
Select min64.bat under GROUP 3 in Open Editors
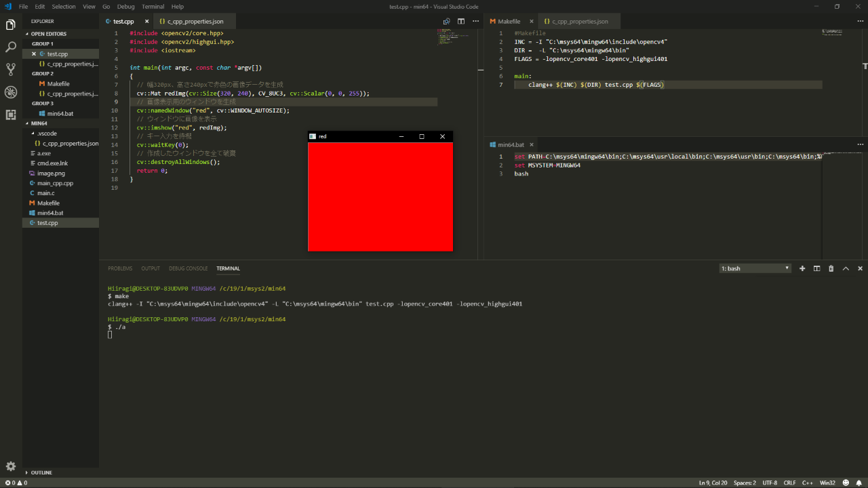60,113
